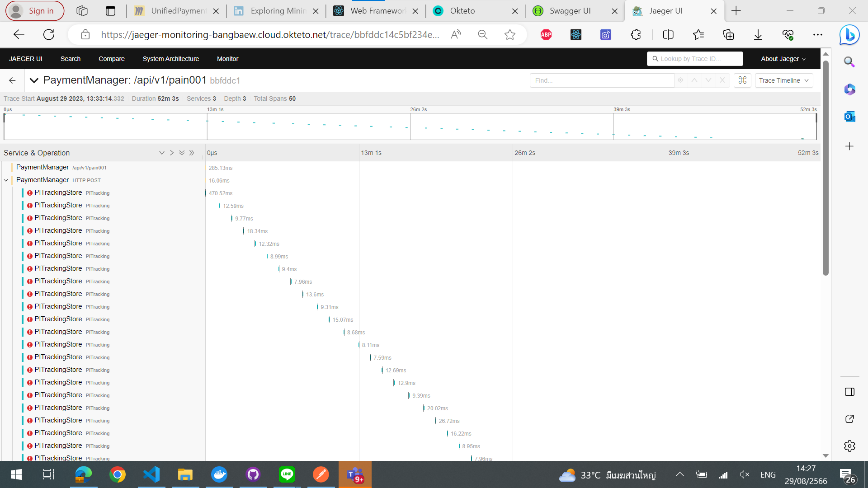Click expand all spans double-chevron icon
Viewport: 868px width, 488px height.
182,153
